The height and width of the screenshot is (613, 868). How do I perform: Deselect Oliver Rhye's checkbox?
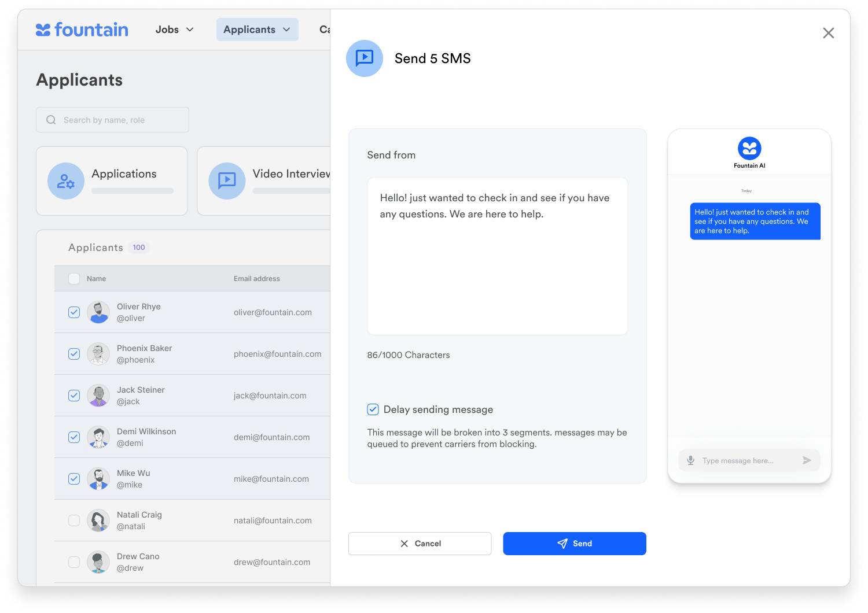pos(74,312)
